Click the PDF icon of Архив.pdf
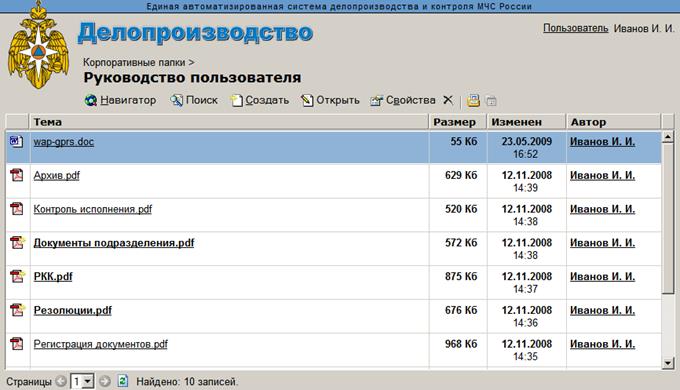 click(16, 175)
